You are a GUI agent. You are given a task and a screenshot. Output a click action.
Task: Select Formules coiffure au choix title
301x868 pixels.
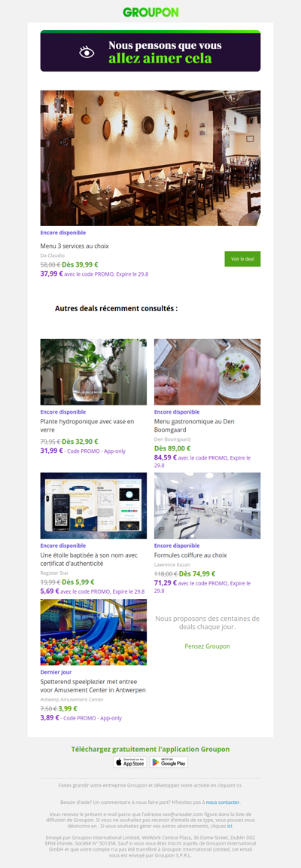tap(191, 555)
